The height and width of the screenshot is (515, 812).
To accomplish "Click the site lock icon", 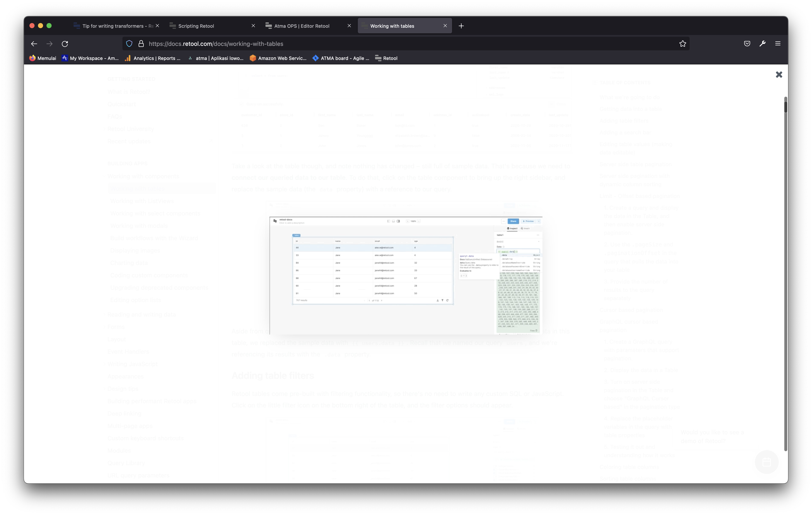I will point(141,44).
